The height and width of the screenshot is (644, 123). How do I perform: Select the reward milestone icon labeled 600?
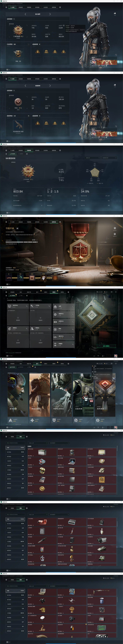click(55, 278)
